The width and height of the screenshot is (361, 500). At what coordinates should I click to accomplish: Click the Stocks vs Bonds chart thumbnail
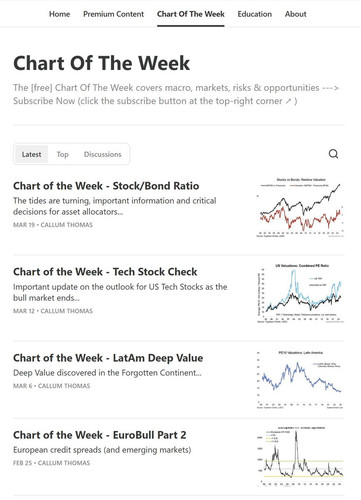(x=300, y=207)
